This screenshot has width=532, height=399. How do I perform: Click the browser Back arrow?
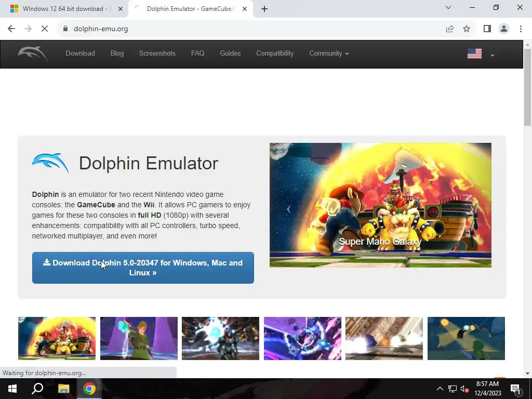(x=11, y=29)
